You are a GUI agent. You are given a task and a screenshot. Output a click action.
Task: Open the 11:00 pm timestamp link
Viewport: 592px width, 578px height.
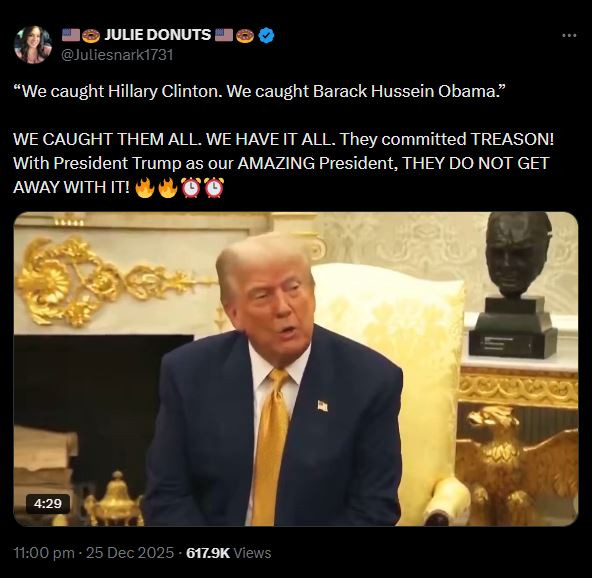44,553
